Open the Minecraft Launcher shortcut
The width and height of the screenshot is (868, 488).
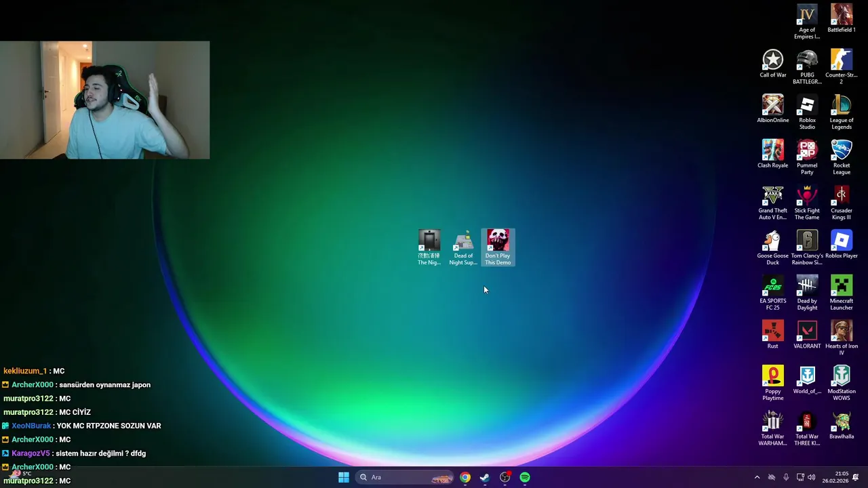842,293
